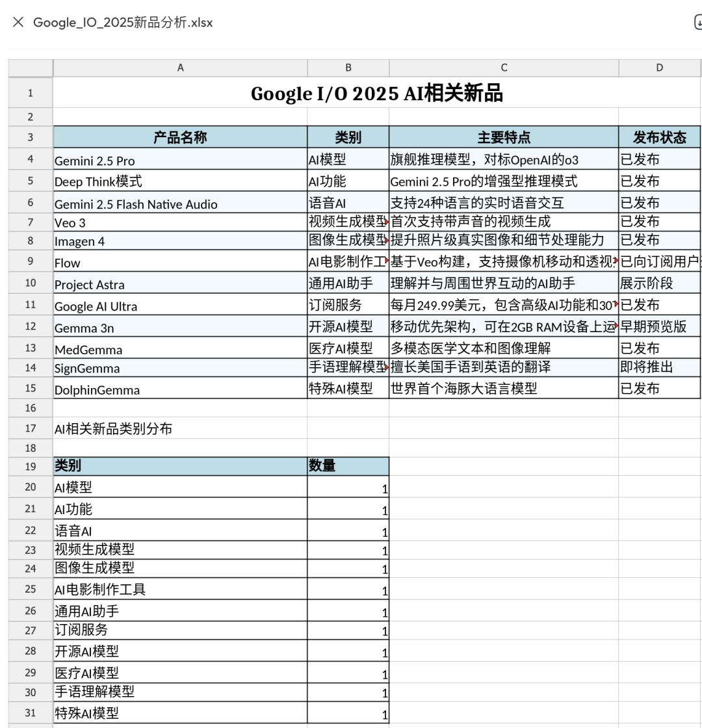The width and height of the screenshot is (702, 728).
Task: Select the 擅长美国手语到英语的翻译 cell
Action: pos(504,368)
